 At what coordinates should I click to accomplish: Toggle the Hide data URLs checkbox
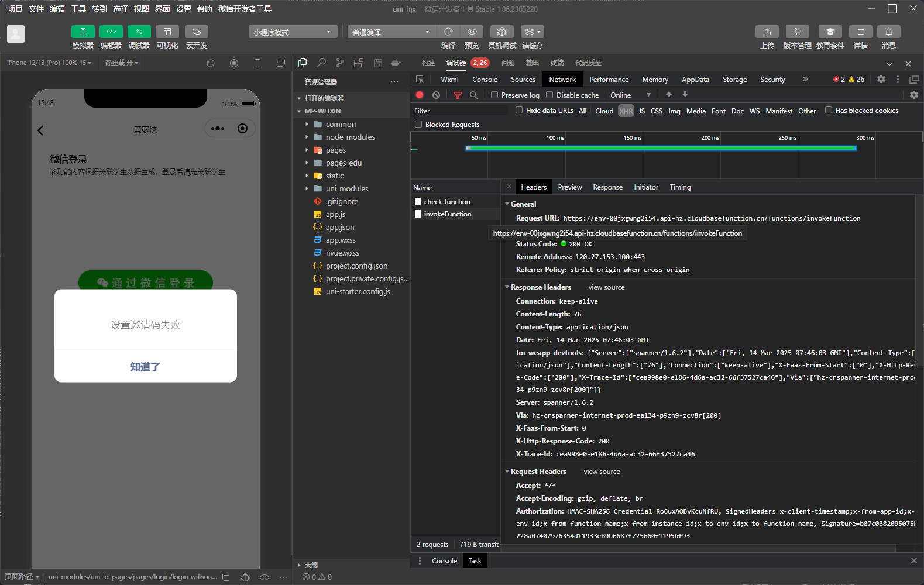[519, 110]
